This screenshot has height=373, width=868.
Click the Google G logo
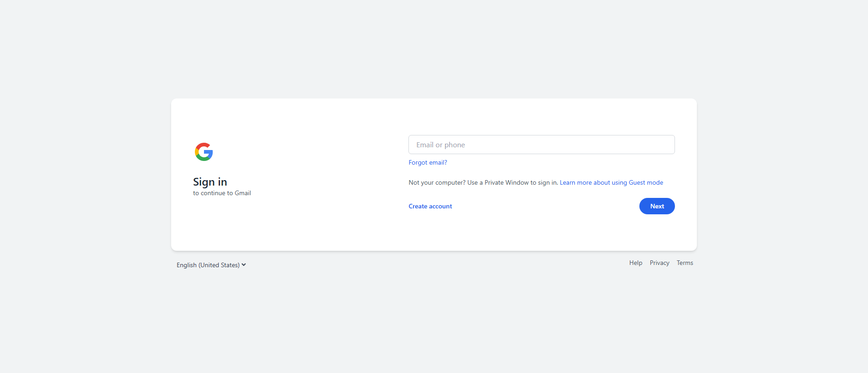(204, 152)
